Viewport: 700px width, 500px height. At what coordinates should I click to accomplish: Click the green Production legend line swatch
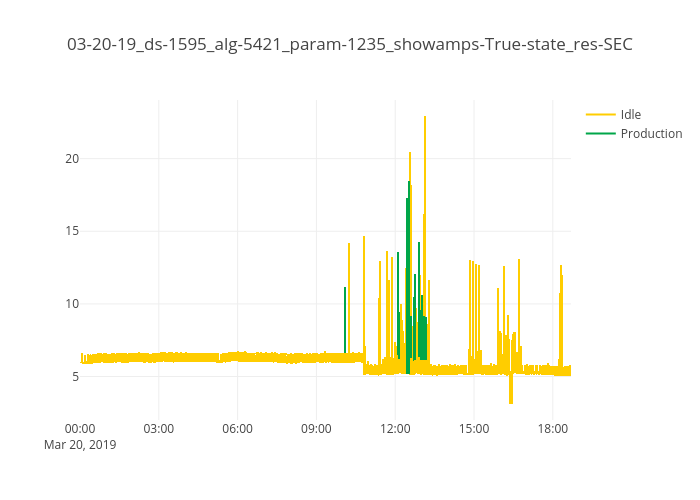(x=600, y=133)
